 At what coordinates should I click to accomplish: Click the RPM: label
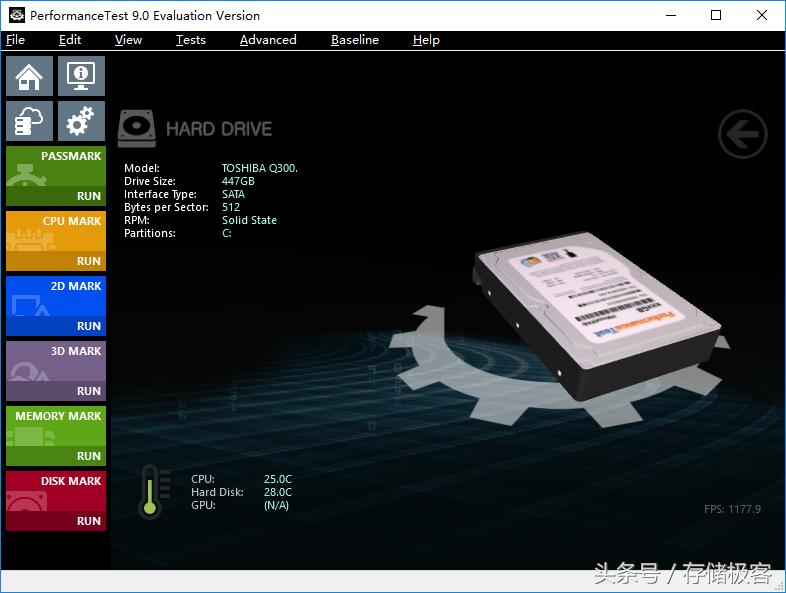[137, 221]
